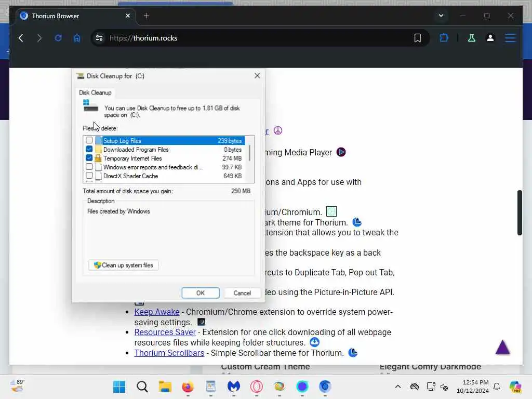Open the Thorium main menu icon
This screenshot has width=532, height=399.
[x=510, y=38]
